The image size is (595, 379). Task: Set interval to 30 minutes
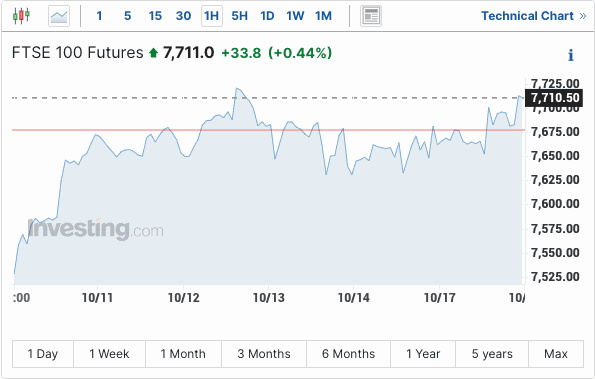point(183,16)
